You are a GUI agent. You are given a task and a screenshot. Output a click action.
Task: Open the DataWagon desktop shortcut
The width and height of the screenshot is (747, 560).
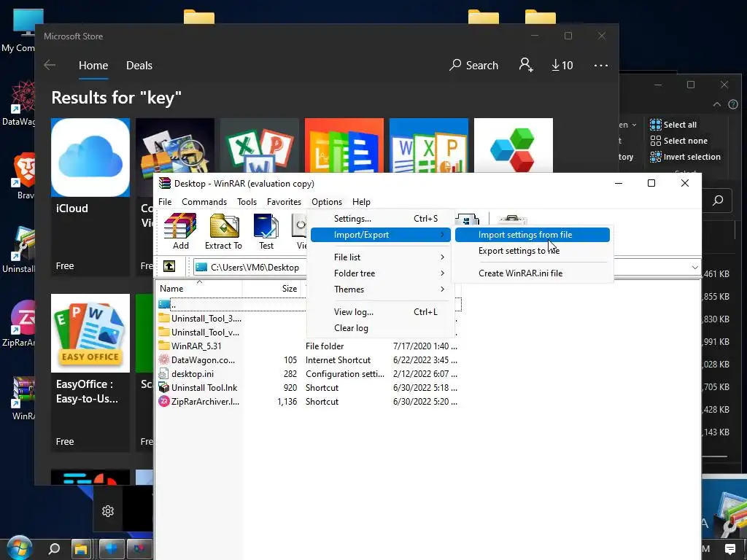pyautogui.click(x=20, y=104)
